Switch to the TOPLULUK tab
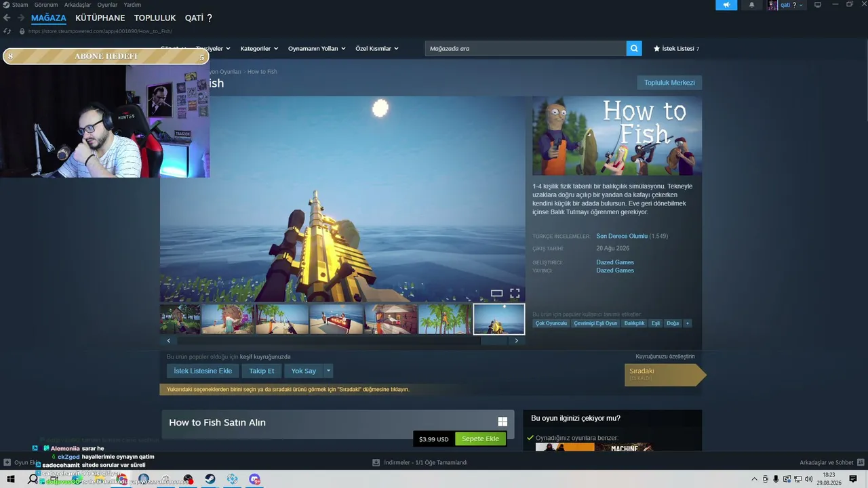This screenshot has width=868, height=488. 155,18
